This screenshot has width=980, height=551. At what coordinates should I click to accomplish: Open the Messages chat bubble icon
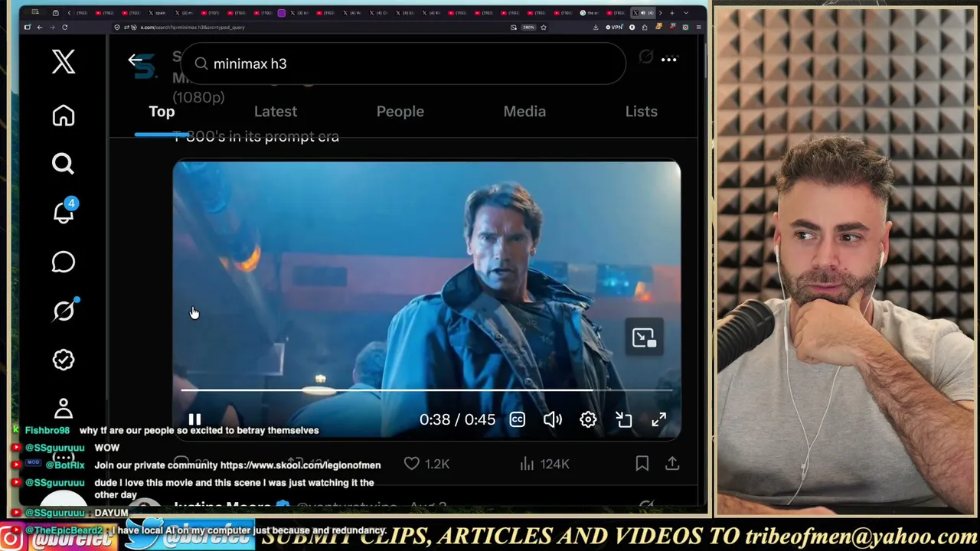64,262
